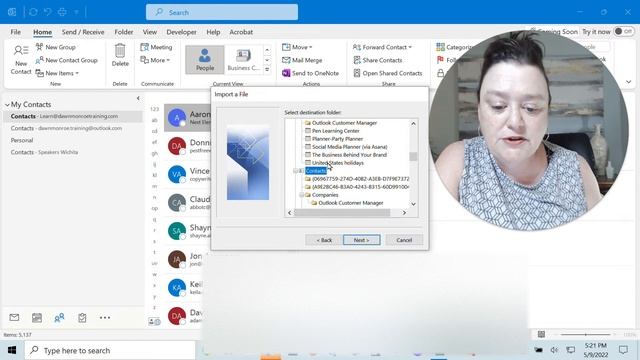Open the taskbar volume icon
The image size is (640, 360).
554,350
